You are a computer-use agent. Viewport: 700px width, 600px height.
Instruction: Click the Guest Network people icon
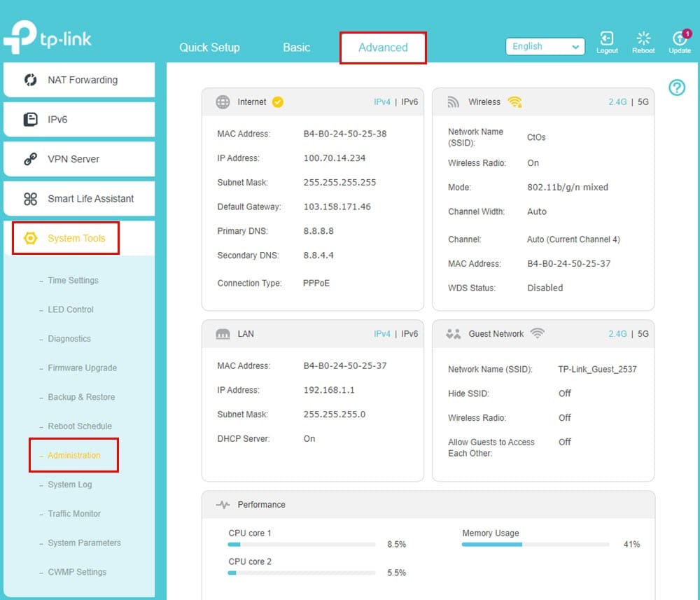[x=453, y=334]
